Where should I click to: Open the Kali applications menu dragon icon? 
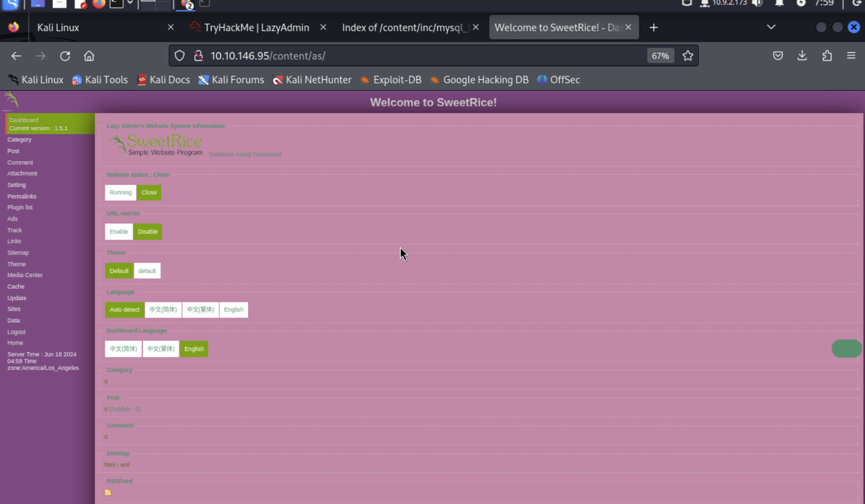(11, 4)
